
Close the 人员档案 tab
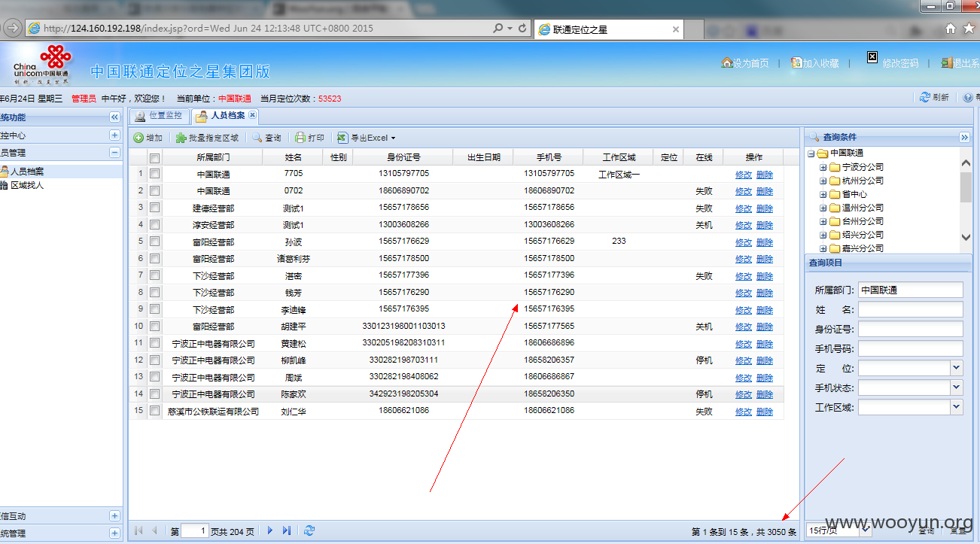pyautogui.click(x=252, y=115)
